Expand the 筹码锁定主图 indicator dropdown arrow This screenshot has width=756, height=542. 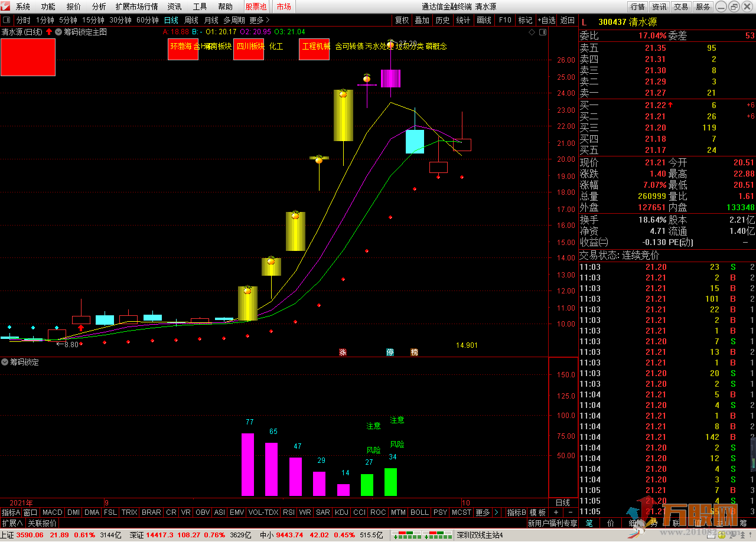58,32
